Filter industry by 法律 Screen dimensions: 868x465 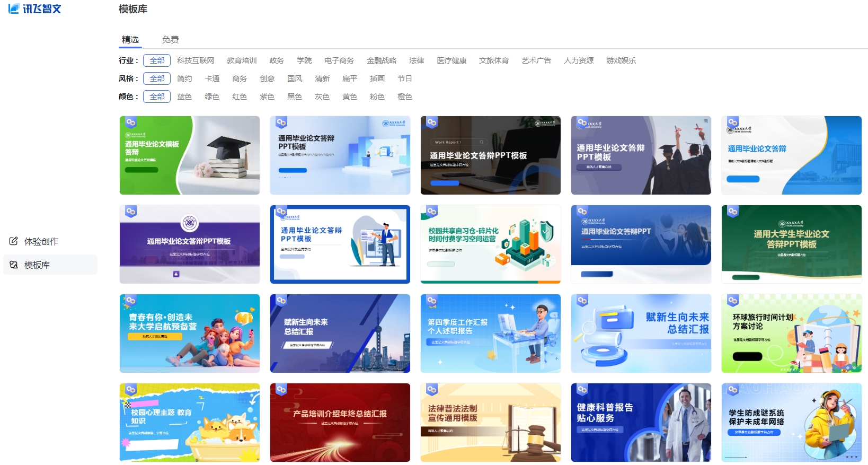pyautogui.click(x=417, y=60)
